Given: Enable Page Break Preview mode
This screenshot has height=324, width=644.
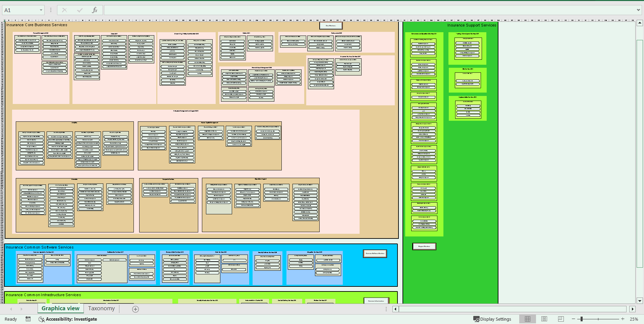Looking at the screenshot, I should click(x=560, y=319).
